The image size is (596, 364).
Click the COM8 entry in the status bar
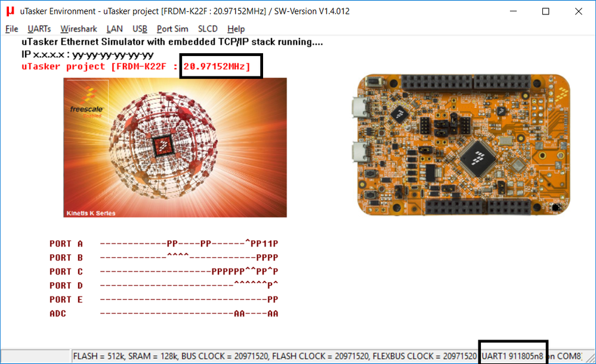(569, 356)
